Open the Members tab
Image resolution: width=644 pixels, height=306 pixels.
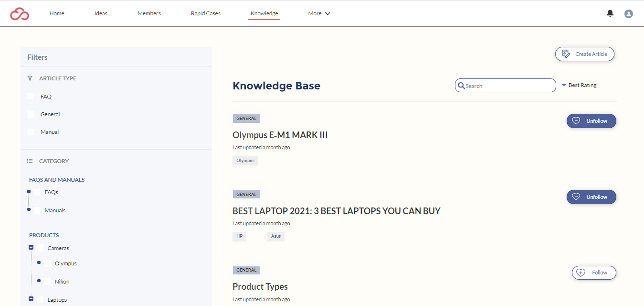click(x=149, y=13)
